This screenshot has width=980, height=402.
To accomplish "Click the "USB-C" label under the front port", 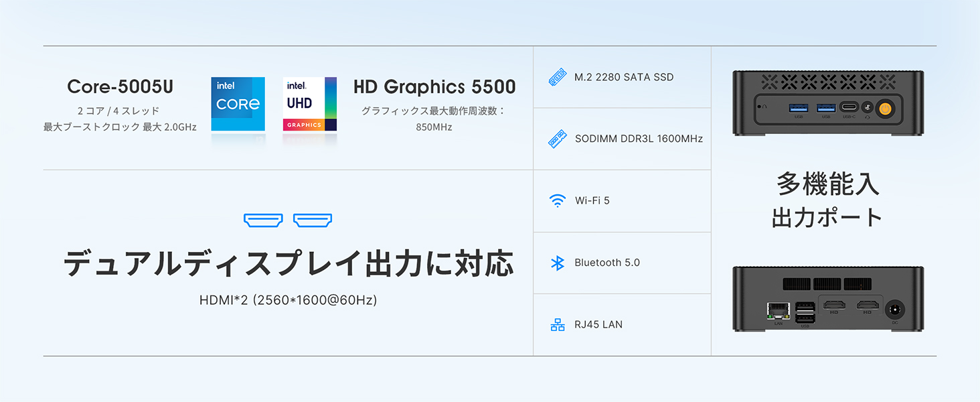I will pyautogui.click(x=849, y=117).
